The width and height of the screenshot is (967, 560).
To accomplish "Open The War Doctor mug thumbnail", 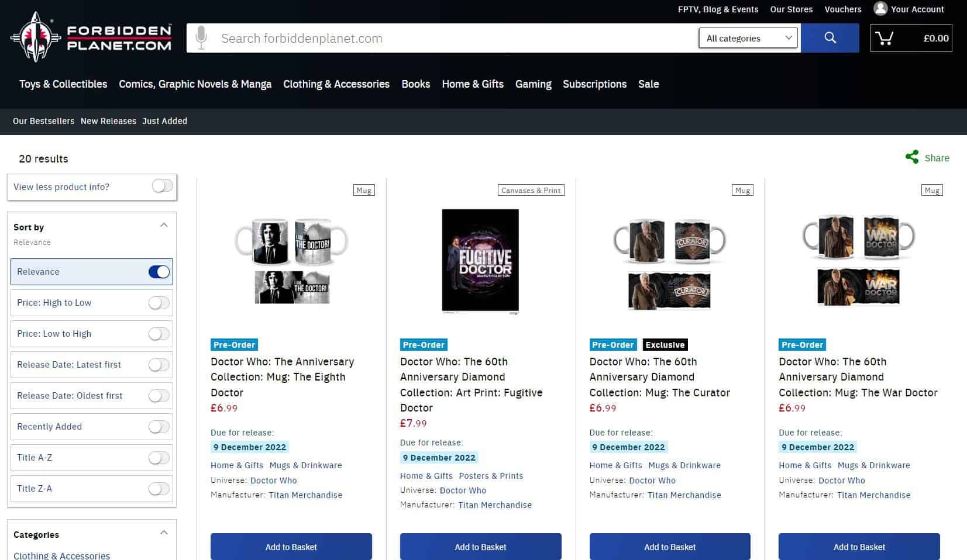I will (859, 261).
